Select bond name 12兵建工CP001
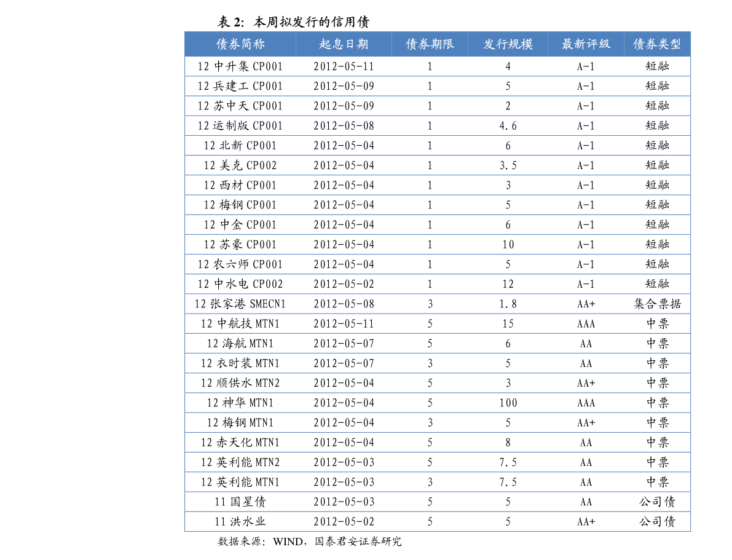This screenshot has height=560, width=732. 240,87
